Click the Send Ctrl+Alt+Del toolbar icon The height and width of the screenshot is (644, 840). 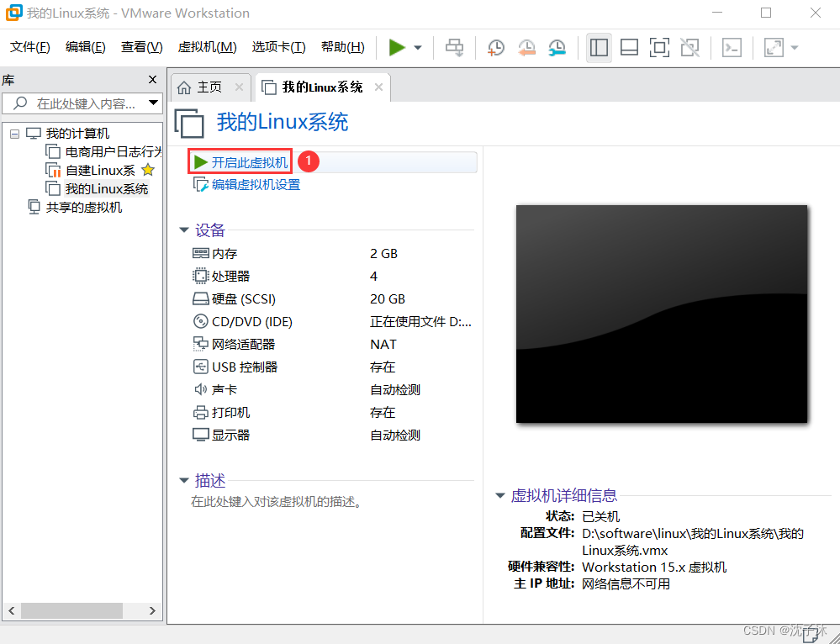(454, 47)
